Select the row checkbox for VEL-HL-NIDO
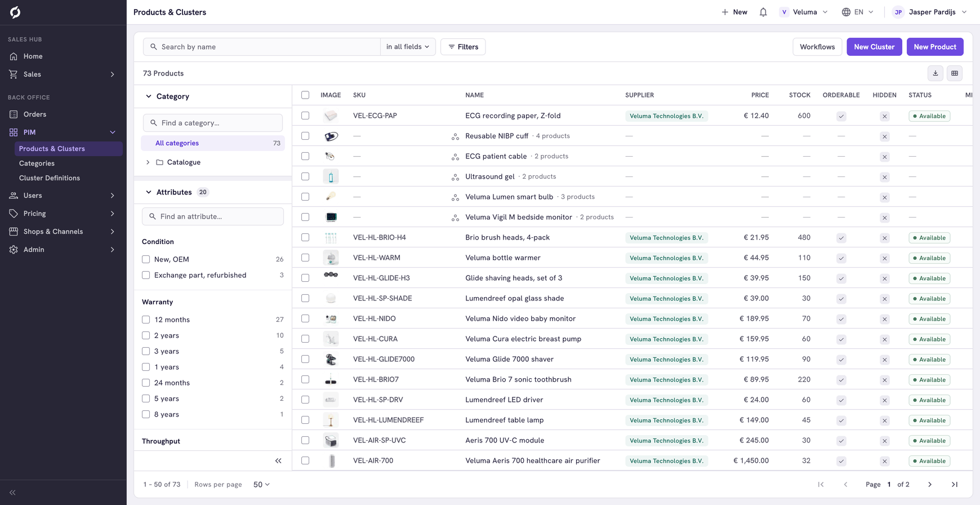This screenshot has width=980, height=505. point(305,318)
